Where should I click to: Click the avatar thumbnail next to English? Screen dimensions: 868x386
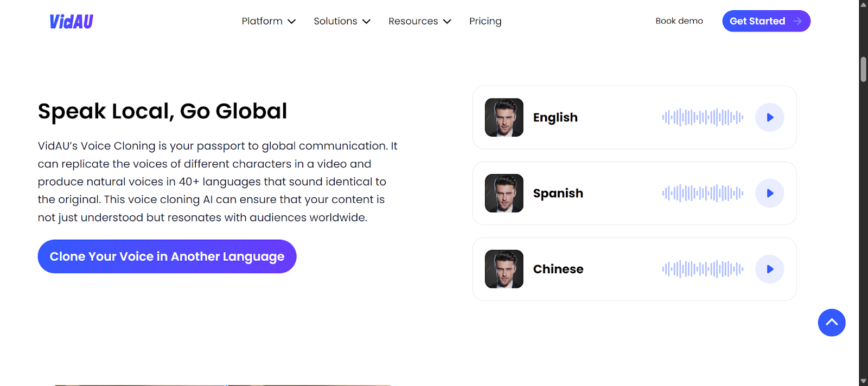(x=504, y=117)
